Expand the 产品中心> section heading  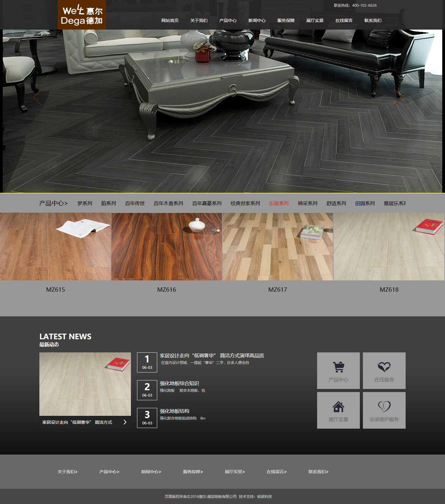point(53,203)
